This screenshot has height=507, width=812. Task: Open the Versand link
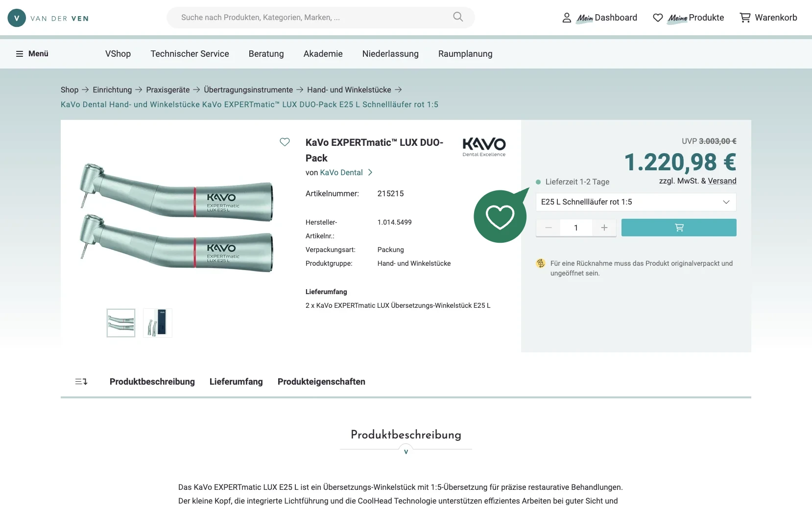tap(722, 181)
